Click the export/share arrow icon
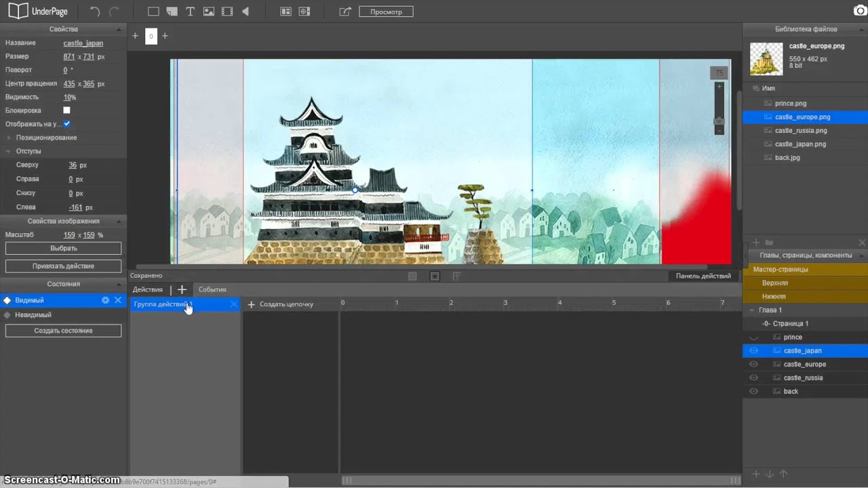 point(345,12)
